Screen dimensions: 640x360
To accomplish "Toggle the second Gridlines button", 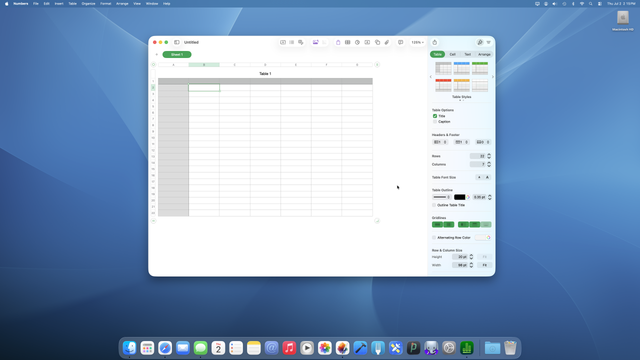I will click(x=449, y=224).
